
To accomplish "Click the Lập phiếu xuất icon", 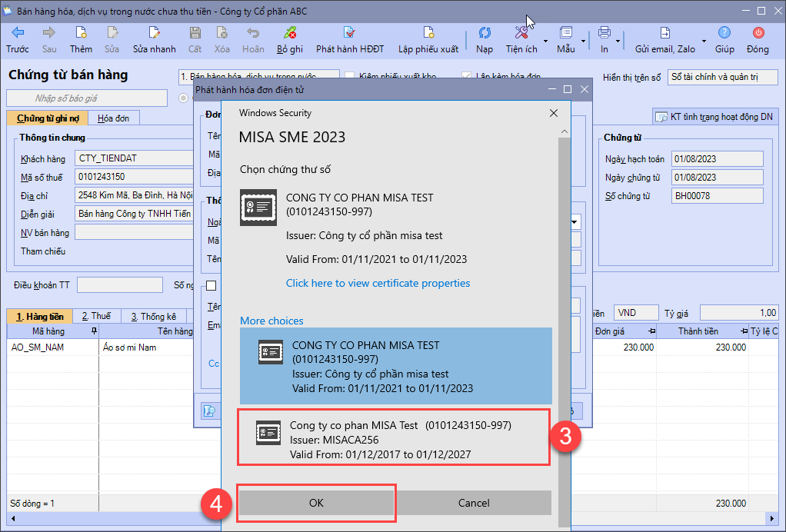I will [x=428, y=33].
